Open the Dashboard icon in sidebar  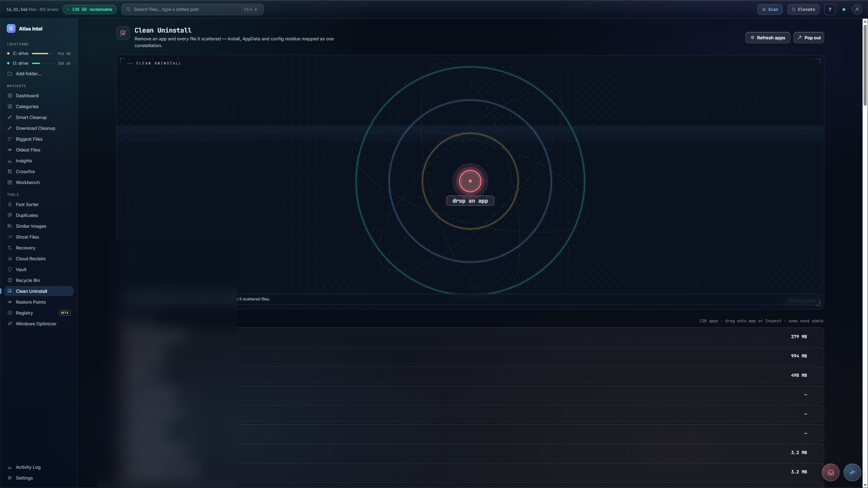click(10, 96)
